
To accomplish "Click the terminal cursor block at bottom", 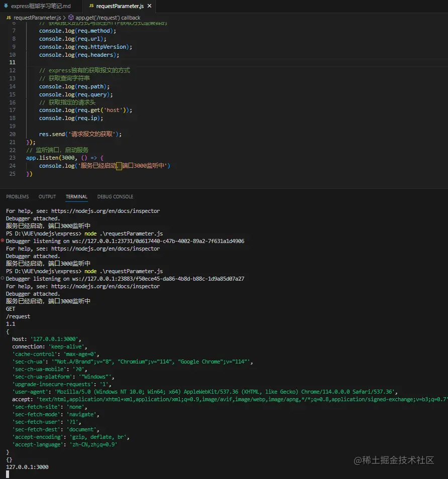I will 8,474.
